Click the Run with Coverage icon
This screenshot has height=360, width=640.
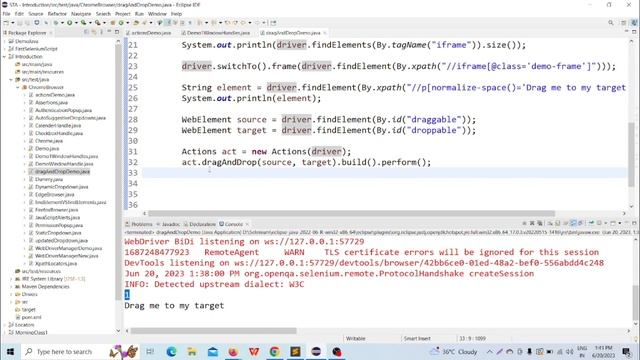tap(84, 23)
